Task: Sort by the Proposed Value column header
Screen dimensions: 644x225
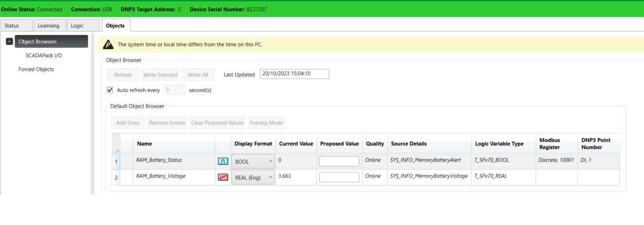Action: tap(339, 144)
